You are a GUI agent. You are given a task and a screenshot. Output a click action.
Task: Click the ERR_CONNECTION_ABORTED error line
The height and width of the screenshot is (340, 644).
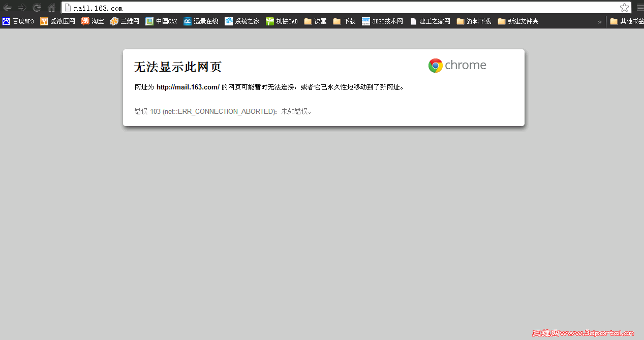pyautogui.click(x=224, y=111)
